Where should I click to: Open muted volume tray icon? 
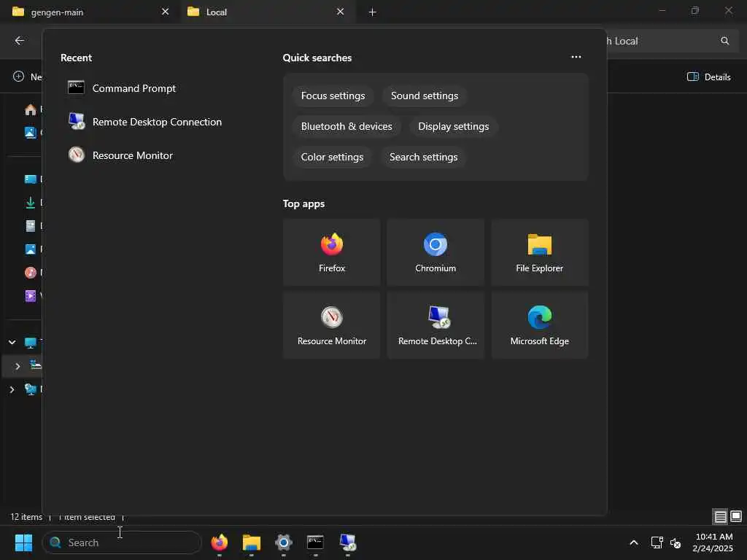[676, 542]
